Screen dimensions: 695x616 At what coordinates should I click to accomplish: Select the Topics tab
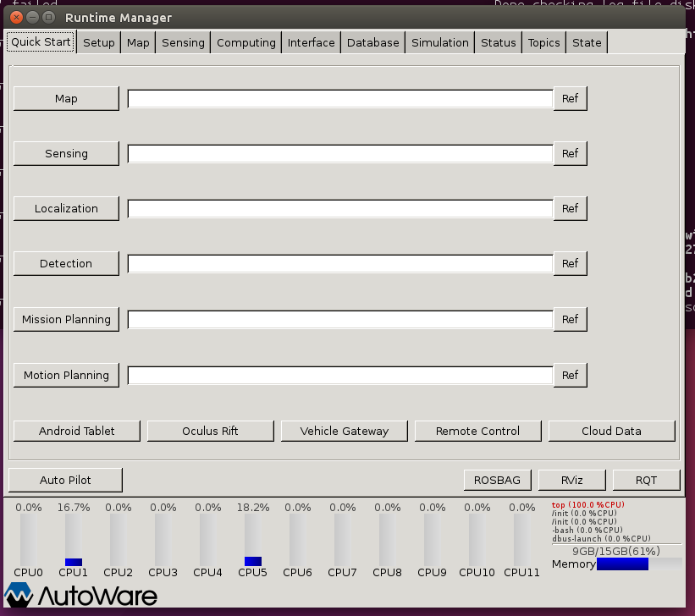tap(543, 42)
